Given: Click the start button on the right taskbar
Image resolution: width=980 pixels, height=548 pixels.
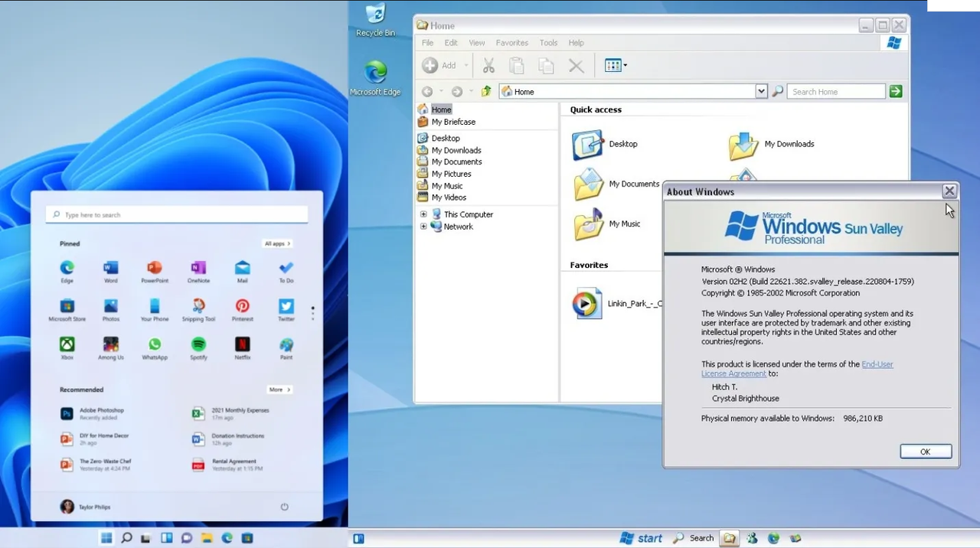Looking at the screenshot, I should point(641,538).
